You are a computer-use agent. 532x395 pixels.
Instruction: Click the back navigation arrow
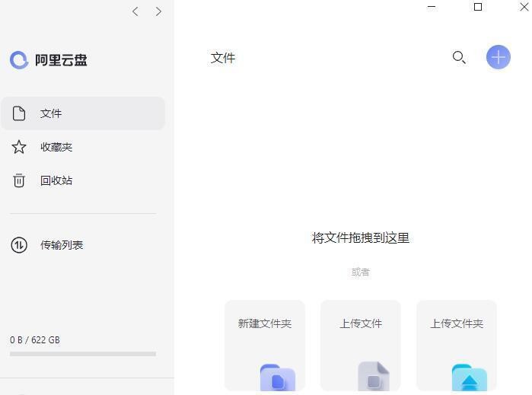pos(135,11)
